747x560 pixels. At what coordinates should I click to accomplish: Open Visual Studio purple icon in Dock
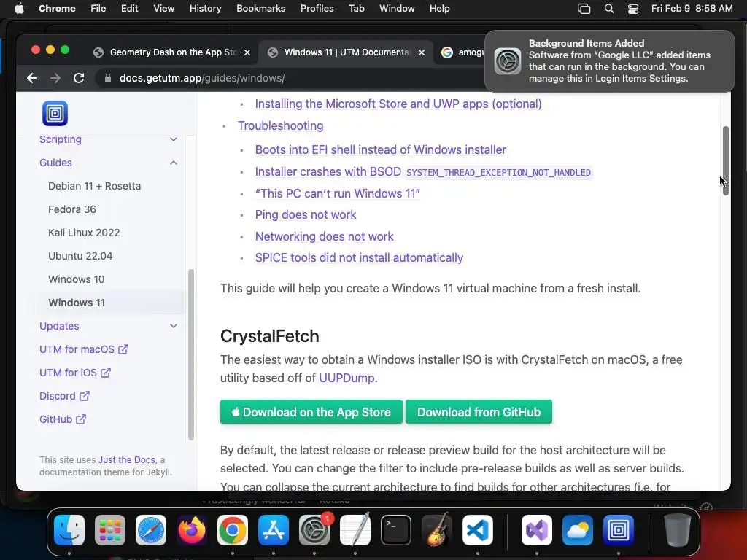click(537, 529)
